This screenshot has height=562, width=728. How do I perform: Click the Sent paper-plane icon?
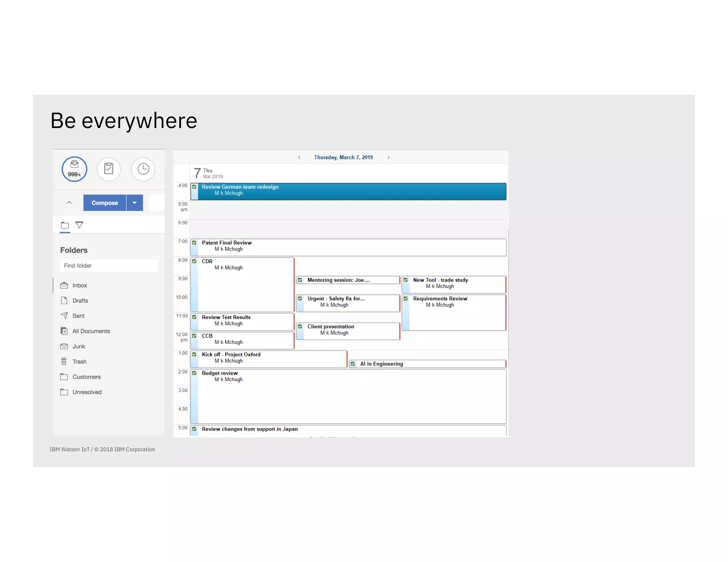(64, 315)
